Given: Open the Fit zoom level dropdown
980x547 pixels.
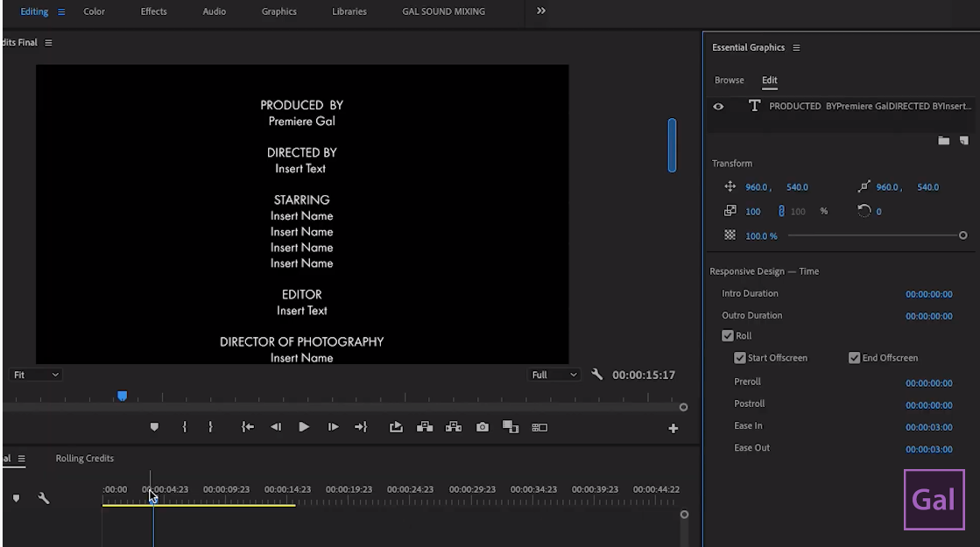Looking at the screenshot, I should point(33,374).
